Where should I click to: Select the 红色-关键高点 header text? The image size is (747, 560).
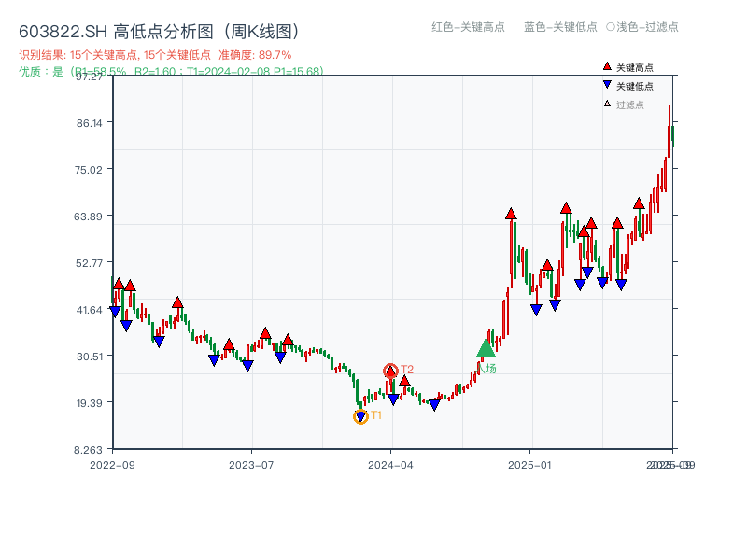click(468, 27)
